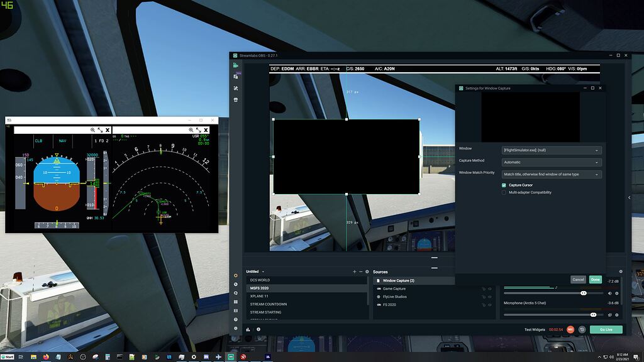The image size is (644, 362).
Task: Click the instant replay icon beside Go Live
Action: tap(582, 329)
